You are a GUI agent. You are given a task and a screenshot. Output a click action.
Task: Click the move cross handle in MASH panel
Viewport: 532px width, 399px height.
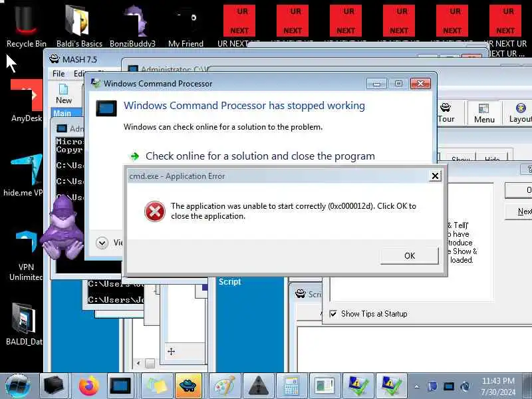point(172,352)
